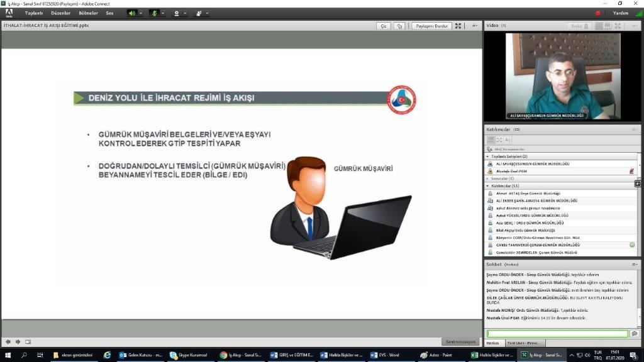Open the Toplantı menu
The height and width of the screenshot is (362, 644).
pos(34,13)
